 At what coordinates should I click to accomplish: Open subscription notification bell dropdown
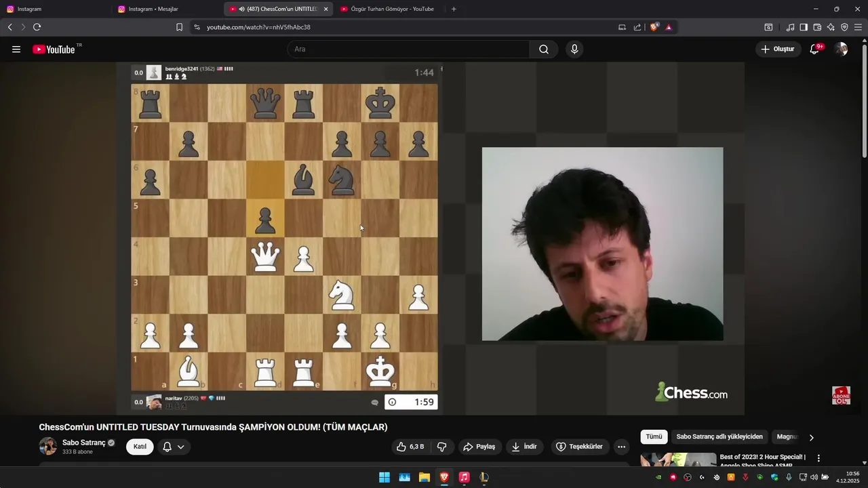(174, 447)
